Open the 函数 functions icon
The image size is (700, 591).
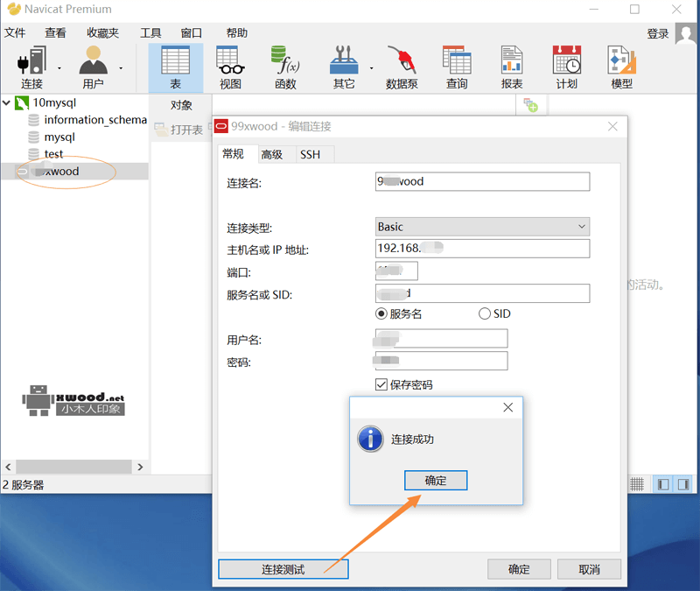pos(286,67)
